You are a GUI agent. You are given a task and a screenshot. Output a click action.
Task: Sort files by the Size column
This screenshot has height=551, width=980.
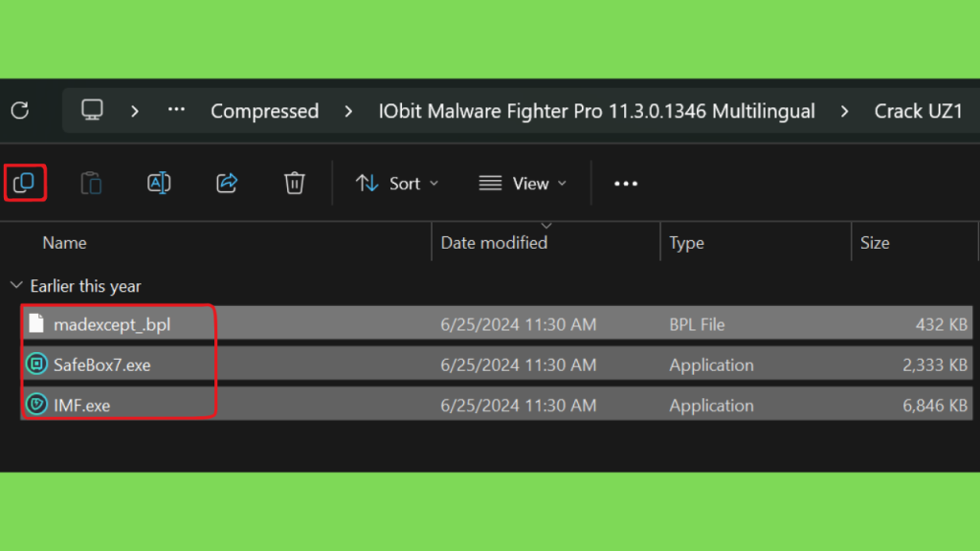[x=875, y=242]
